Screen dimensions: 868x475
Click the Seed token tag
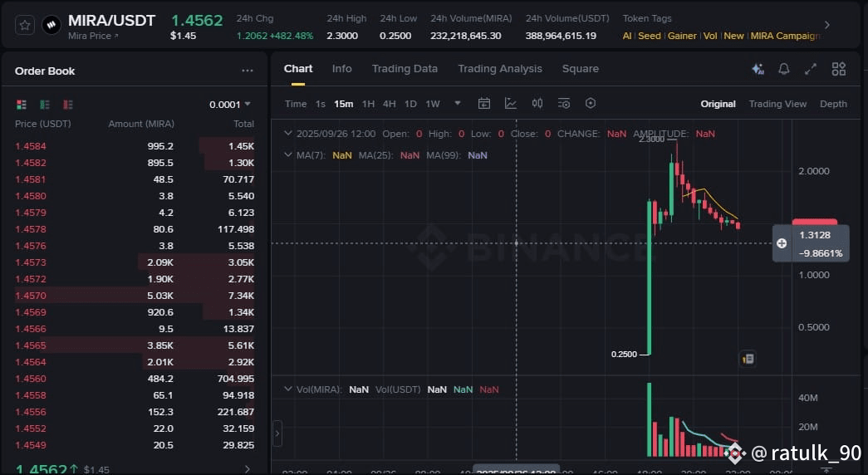point(650,36)
